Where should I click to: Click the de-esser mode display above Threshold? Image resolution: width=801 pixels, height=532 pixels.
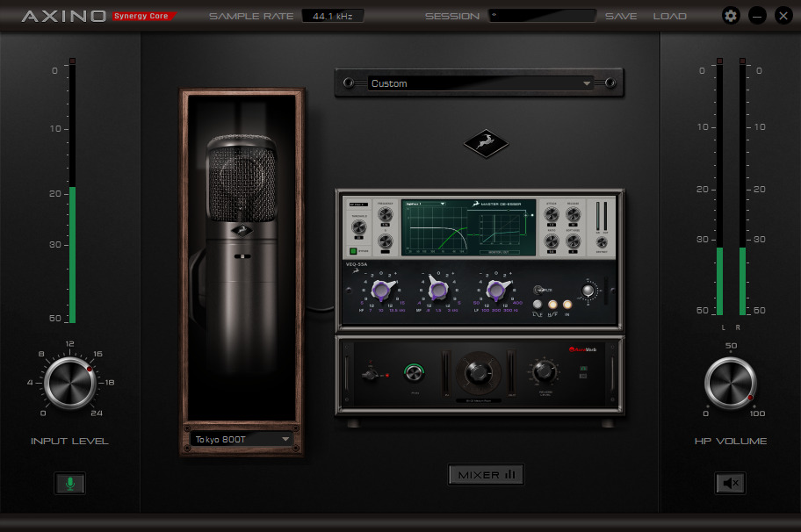(x=358, y=205)
